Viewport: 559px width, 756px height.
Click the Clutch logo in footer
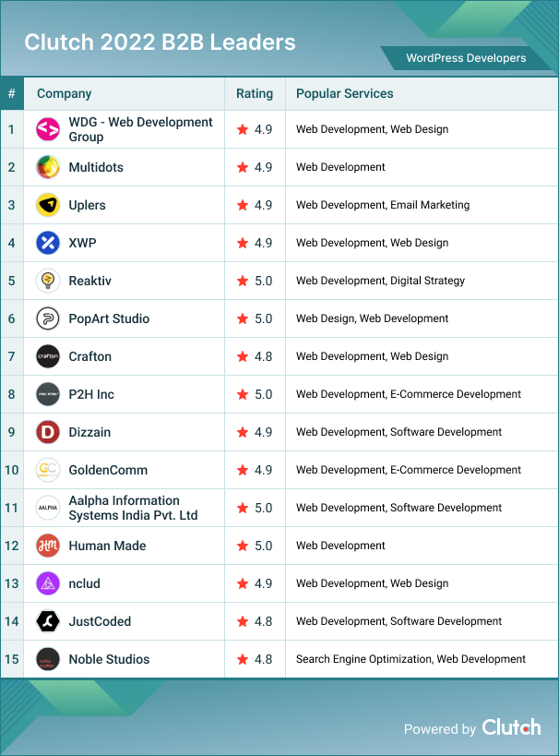(x=511, y=727)
